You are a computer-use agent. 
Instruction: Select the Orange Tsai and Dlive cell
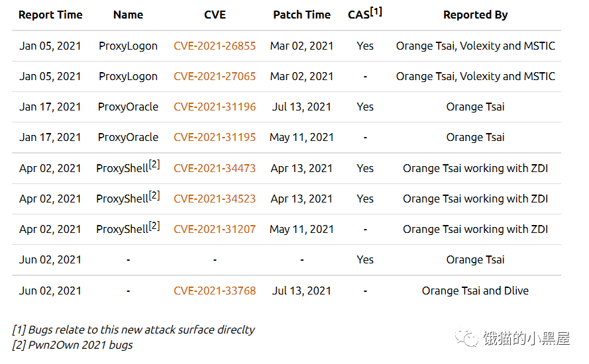coord(475,291)
